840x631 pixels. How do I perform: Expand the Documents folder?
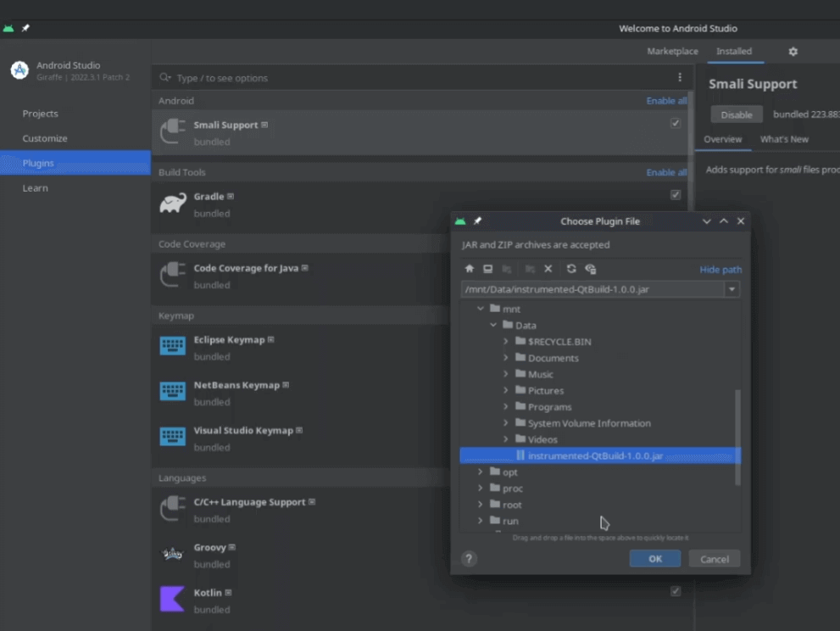coord(506,358)
